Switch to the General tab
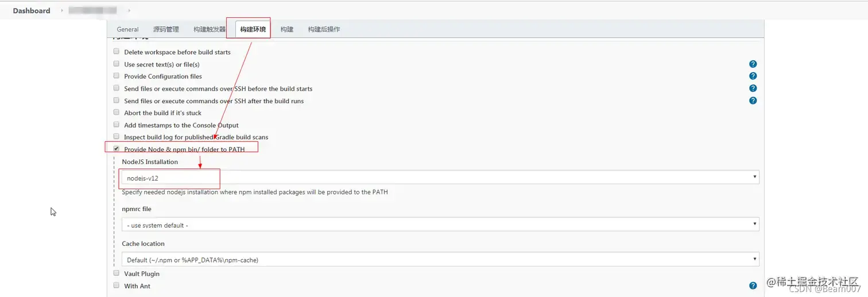 (x=127, y=29)
